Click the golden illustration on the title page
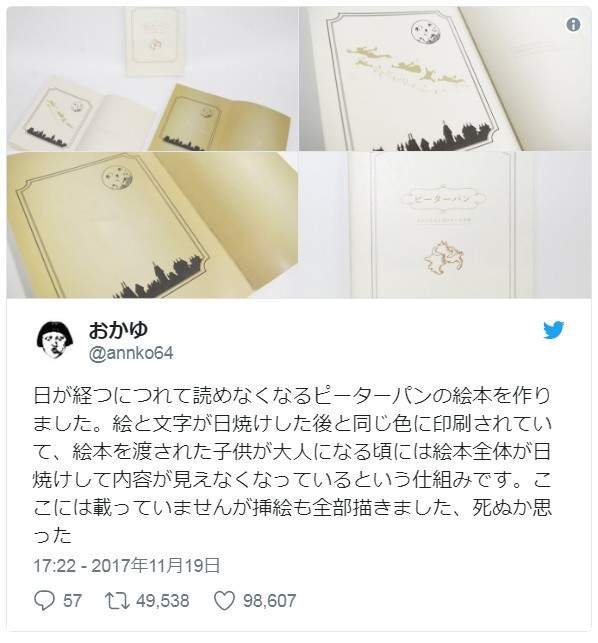This screenshot has height=643, width=598. click(x=443, y=258)
